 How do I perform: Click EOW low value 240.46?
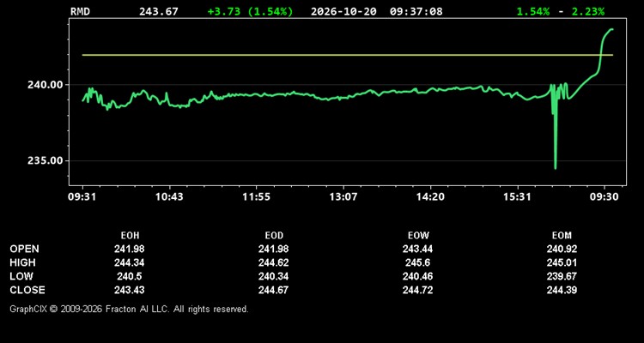(x=417, y=276)
